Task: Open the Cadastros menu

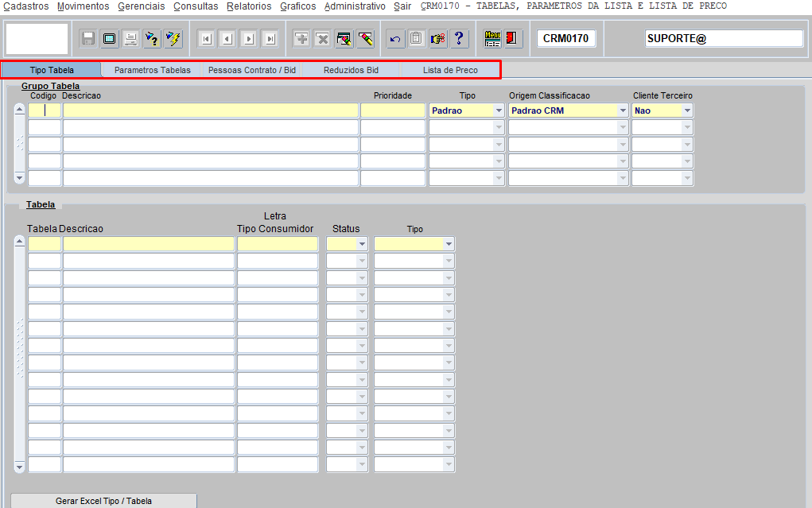Action: (x=26, y=6)
